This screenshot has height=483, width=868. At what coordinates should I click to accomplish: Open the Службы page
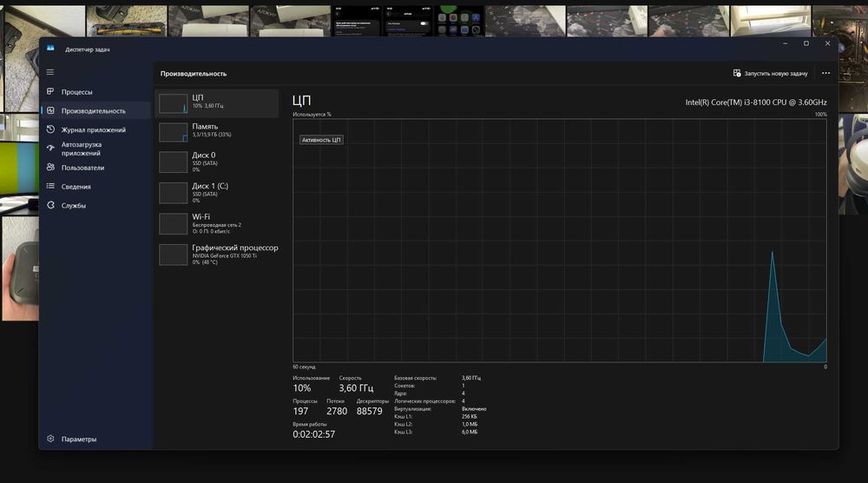point(73,206)
